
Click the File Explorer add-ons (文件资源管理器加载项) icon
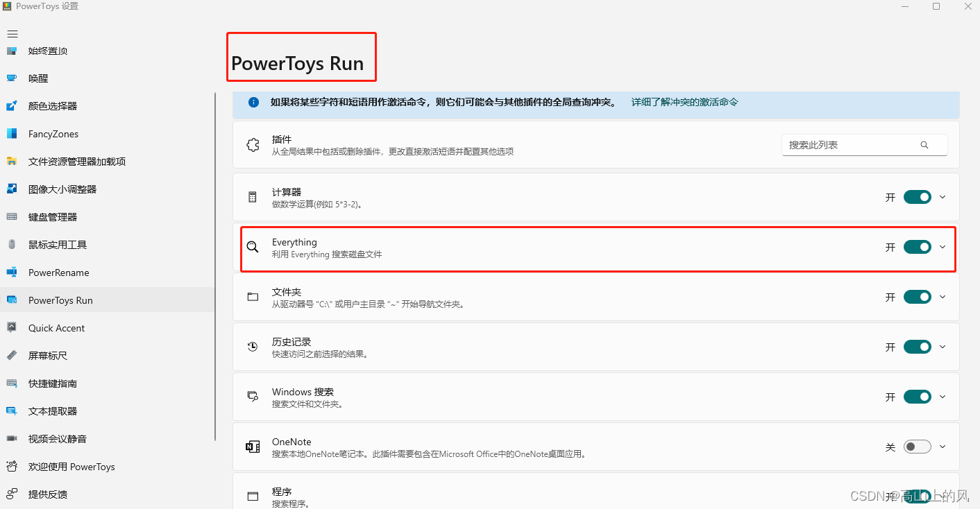[x=12, y=162]
